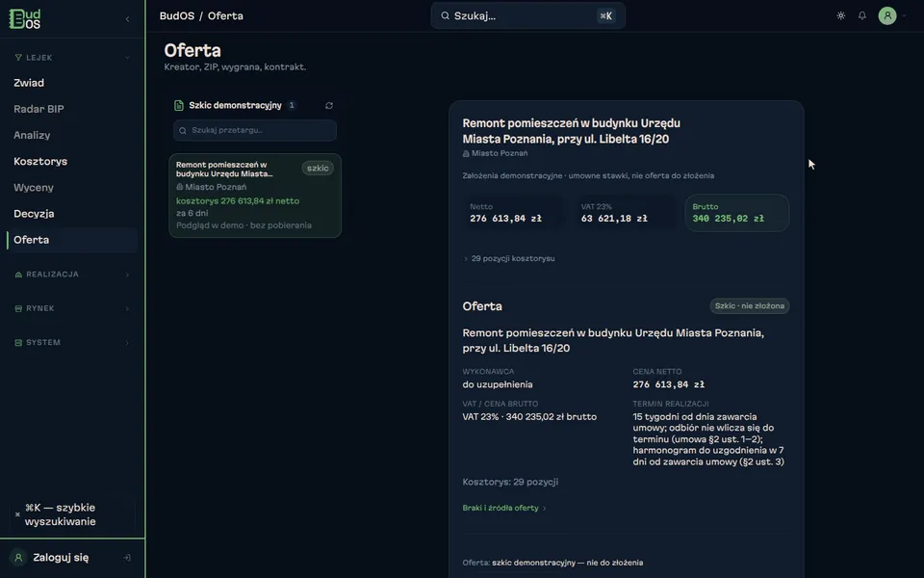
Task: Expand the SYSTEM section
Action: (127, 343)
